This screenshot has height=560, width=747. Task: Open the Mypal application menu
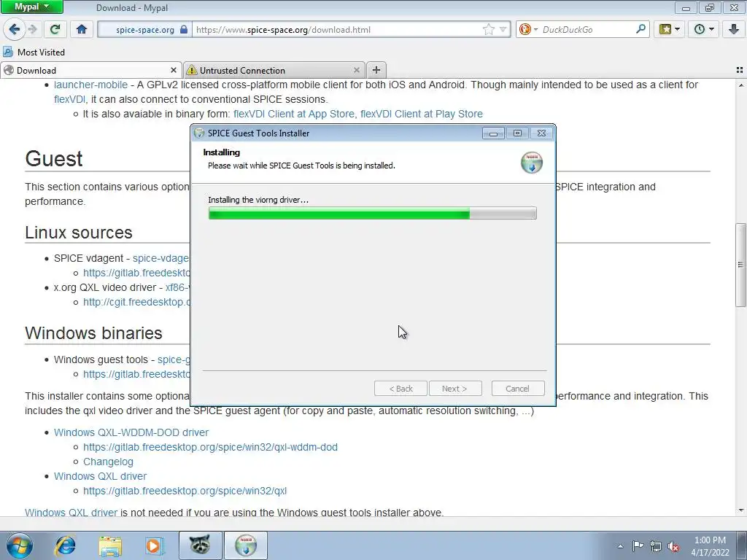coord(32,7)
